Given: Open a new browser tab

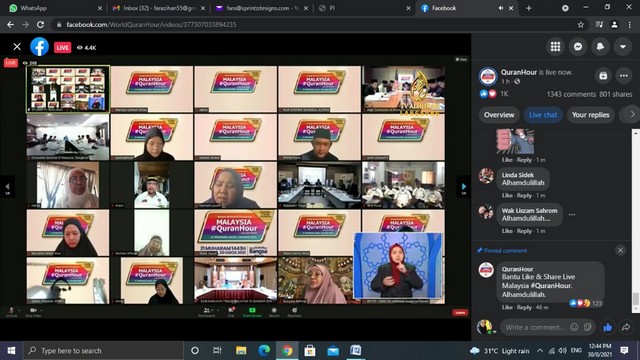Looking at the screenshot, I should 529,8.
